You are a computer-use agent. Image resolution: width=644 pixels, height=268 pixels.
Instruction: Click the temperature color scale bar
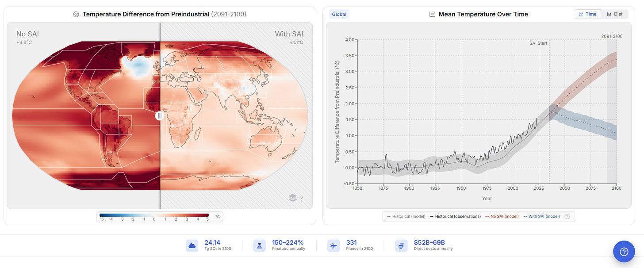154,214
